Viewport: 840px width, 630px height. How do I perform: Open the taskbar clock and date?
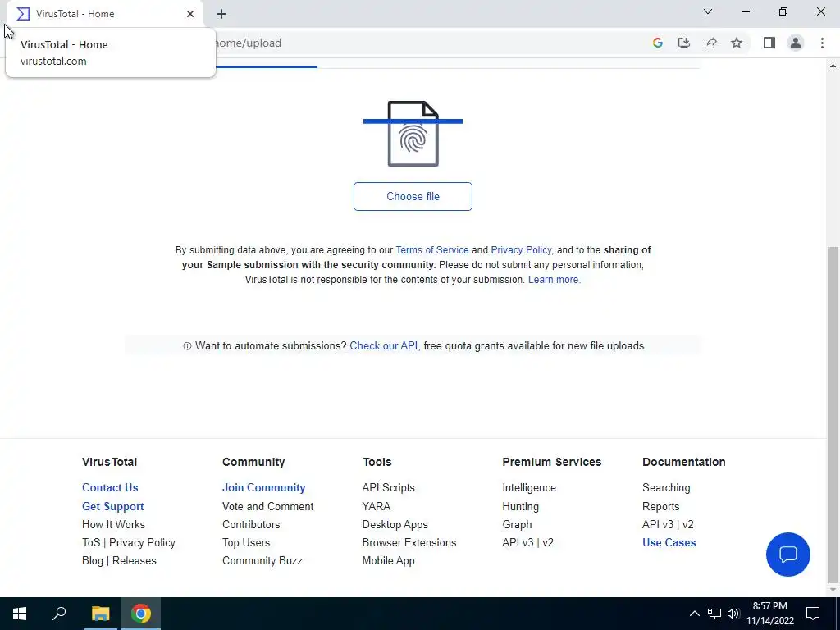(770, 614)
